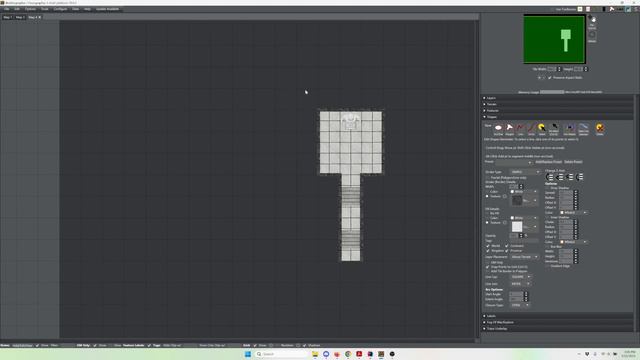Open Windows Start menu
Viewport: 640px width, 360px height.
pos(247,354)
